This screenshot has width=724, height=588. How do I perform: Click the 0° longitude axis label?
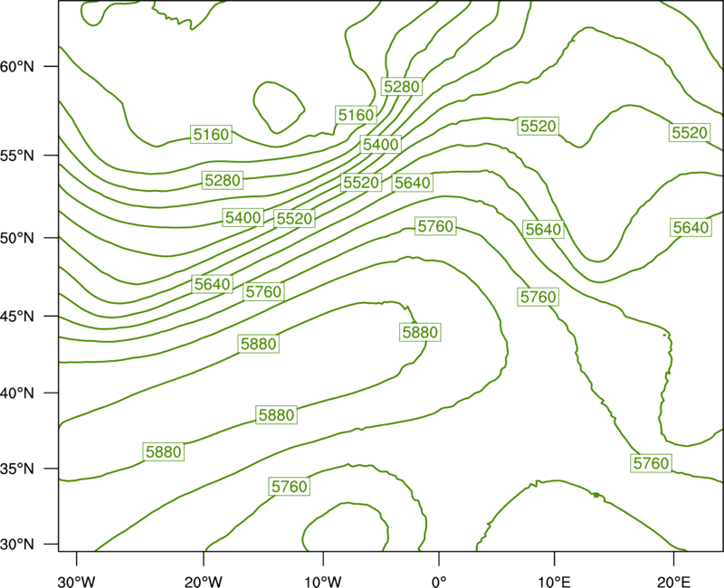pos(439,582)
